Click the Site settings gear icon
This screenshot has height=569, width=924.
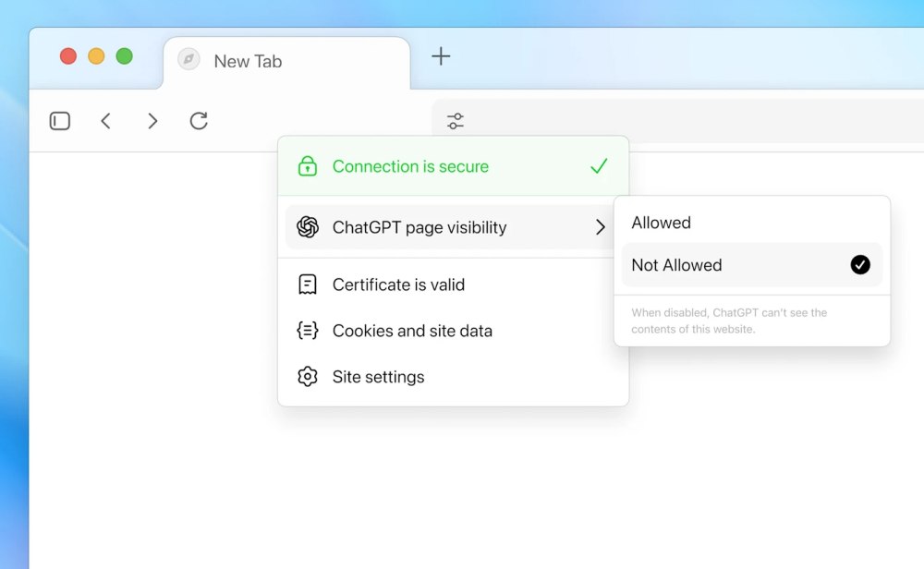click(x=308, y=377)
